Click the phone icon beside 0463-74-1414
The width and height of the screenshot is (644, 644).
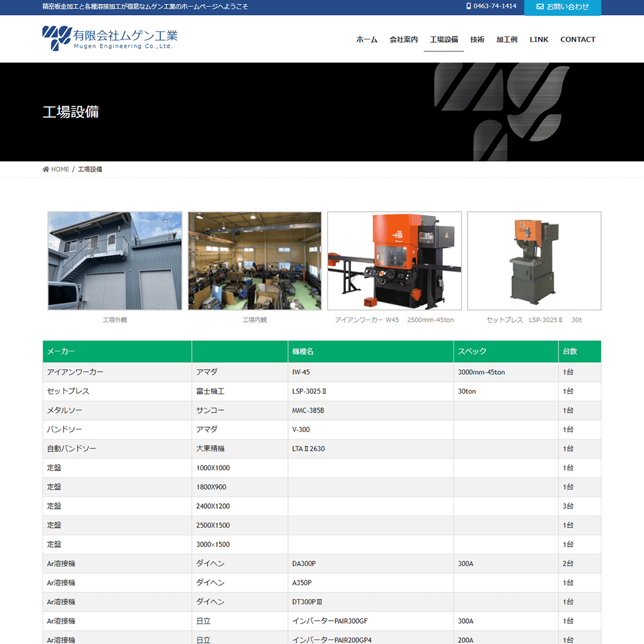click(469, 6)
